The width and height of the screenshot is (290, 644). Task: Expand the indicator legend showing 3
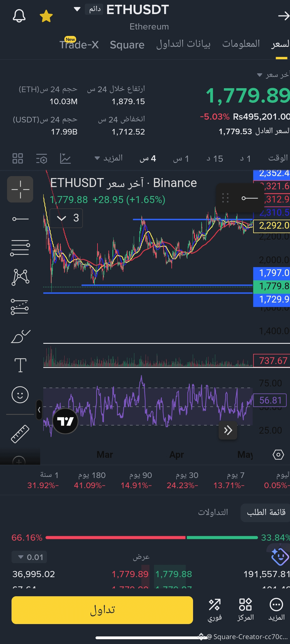click(x=66, y=218)
